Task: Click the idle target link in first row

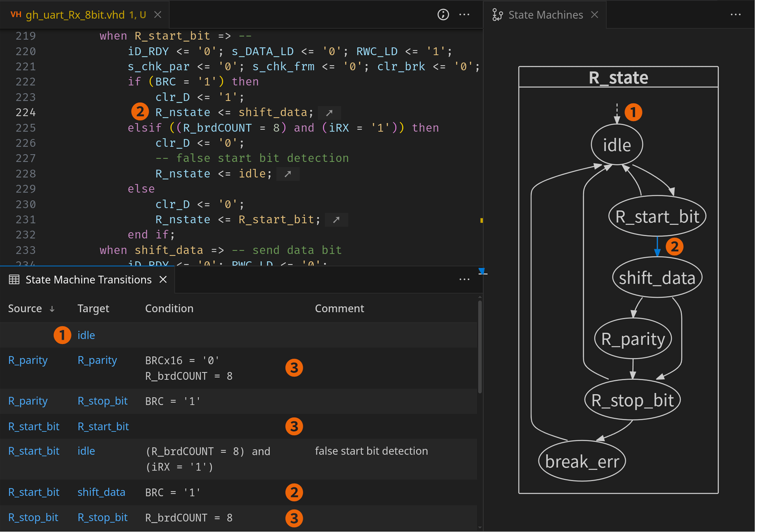Action: (86, 335)
